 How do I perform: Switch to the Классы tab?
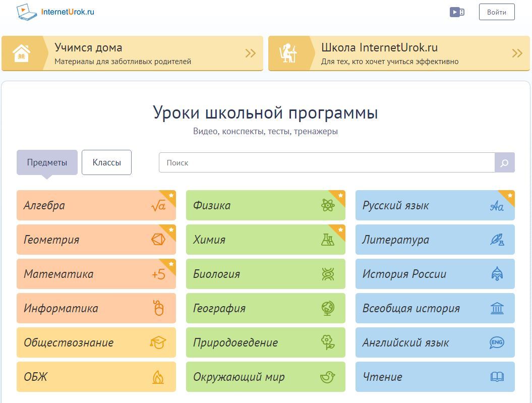click(x=106, y=162)
